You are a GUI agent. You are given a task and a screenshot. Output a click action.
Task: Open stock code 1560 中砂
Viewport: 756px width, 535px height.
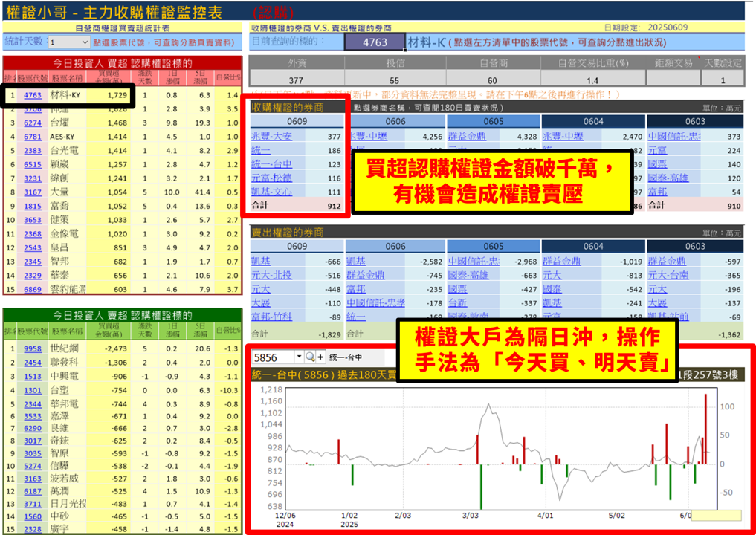33,516
